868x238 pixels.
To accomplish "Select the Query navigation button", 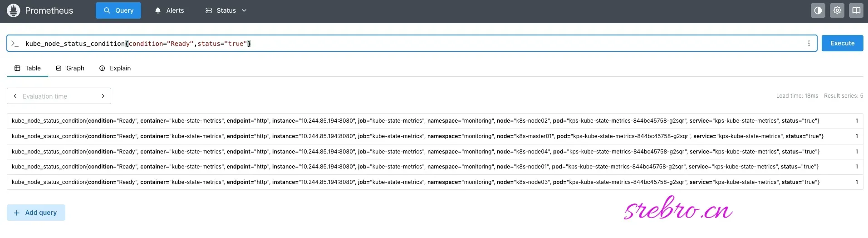I will 118,10.
